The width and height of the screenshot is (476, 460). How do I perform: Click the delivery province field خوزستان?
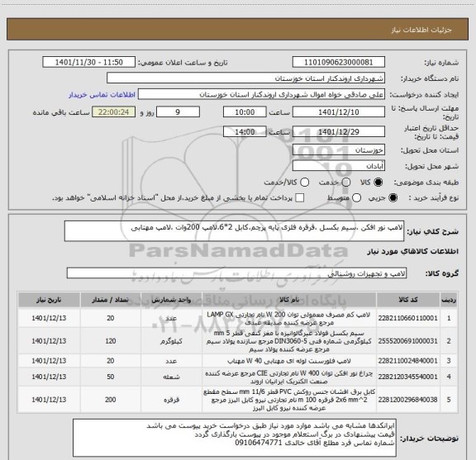339,150
